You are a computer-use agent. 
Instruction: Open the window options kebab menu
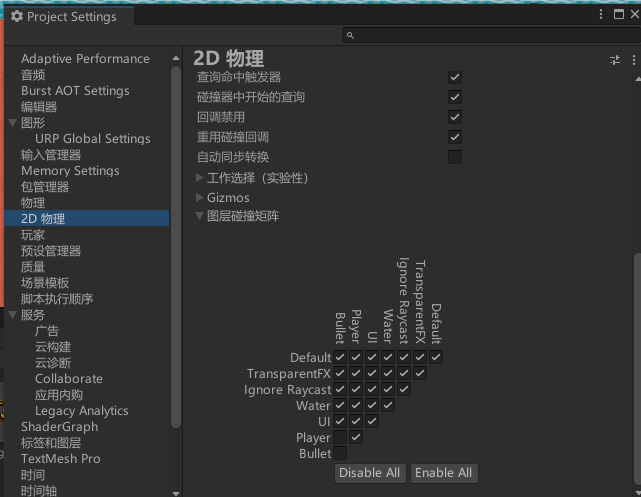[x=601, y=14]
